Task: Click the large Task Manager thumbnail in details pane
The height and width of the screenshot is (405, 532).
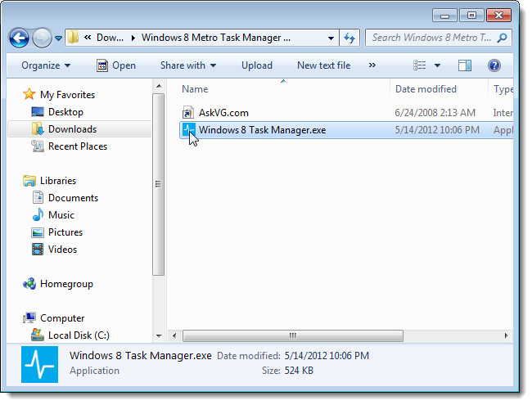Action: (40, 365)
